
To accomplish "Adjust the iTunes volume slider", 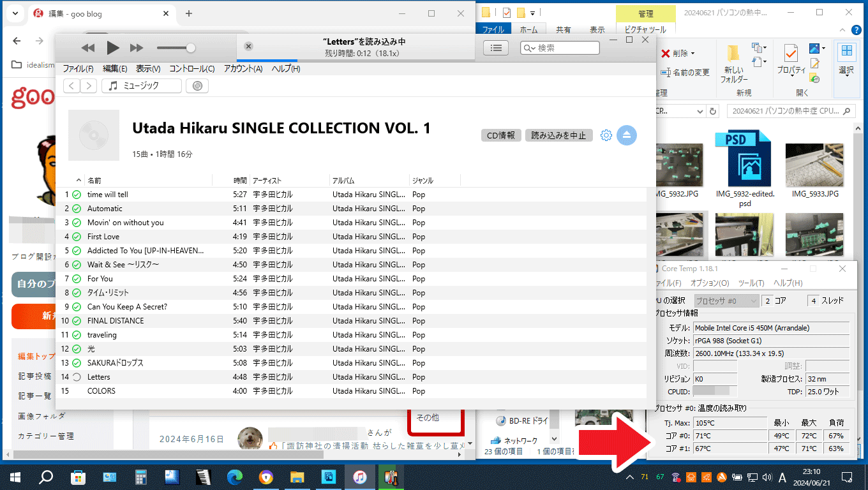I will (176, 48).
